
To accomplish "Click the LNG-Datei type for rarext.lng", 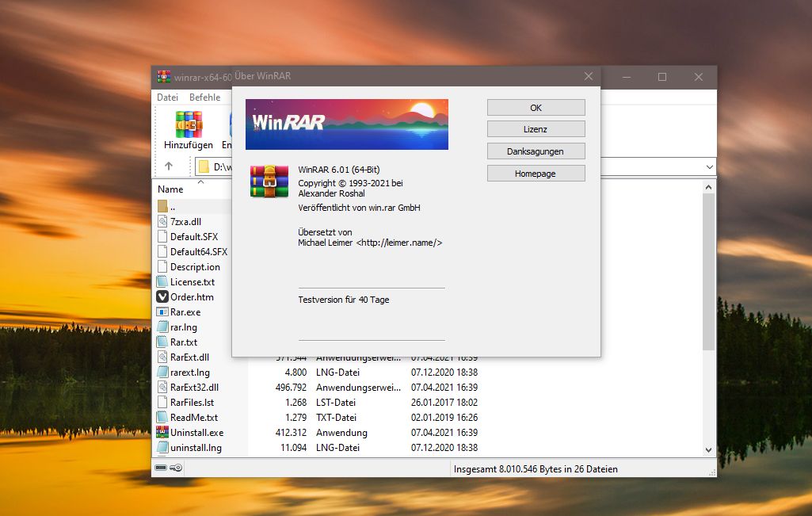I will [x=337, y=372].
